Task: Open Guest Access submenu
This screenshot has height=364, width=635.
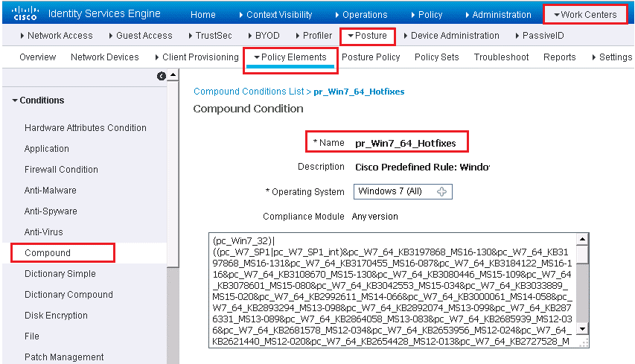Action: [141, 36]
